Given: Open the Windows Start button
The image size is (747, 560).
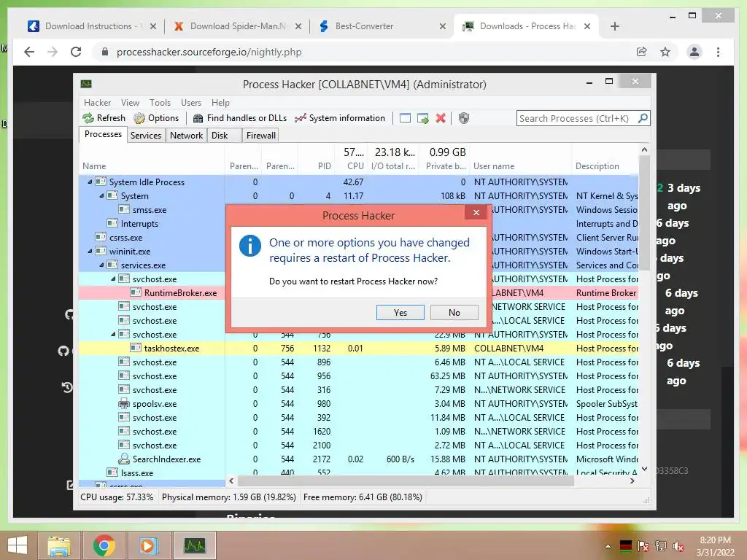Looking at the screenshot, I should coord(18,545).
